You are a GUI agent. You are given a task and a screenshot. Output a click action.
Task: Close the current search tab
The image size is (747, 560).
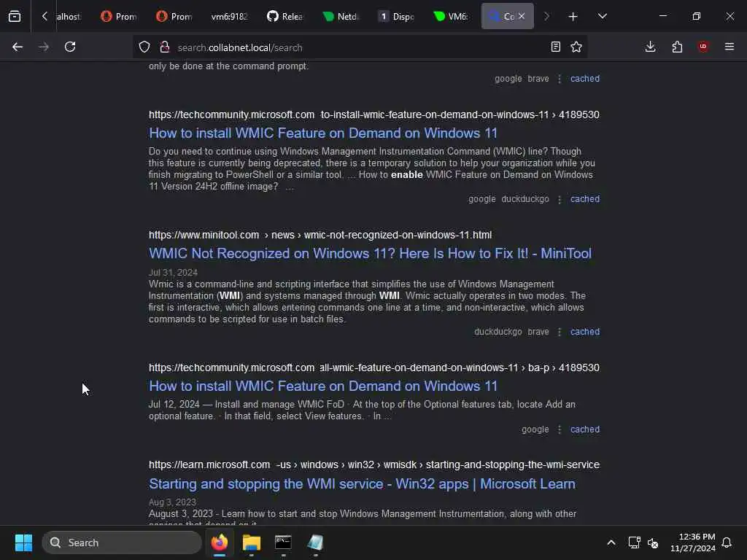click(x=522, y=17)
